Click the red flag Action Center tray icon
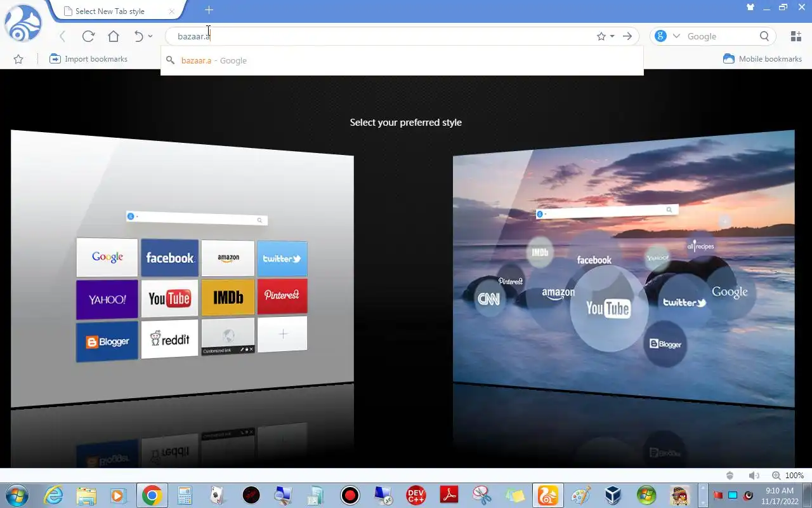 718,495
